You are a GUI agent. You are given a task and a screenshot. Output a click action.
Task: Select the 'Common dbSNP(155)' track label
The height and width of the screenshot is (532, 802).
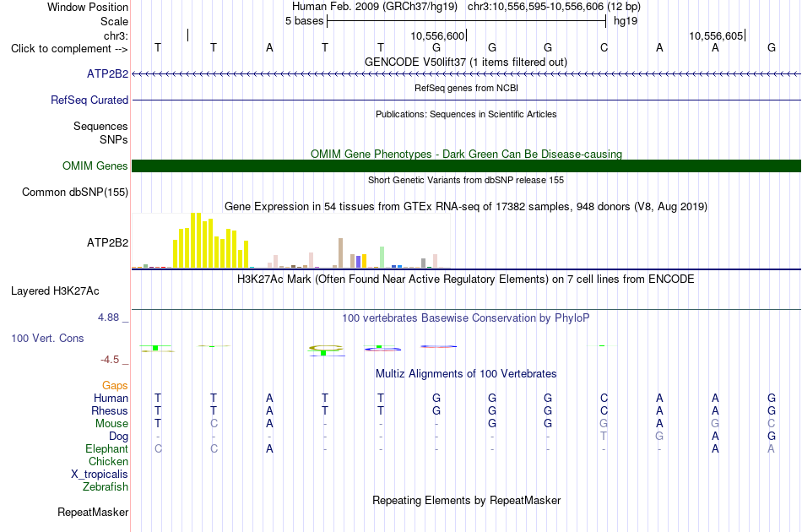pyautogui.click(x=74, y=193)
